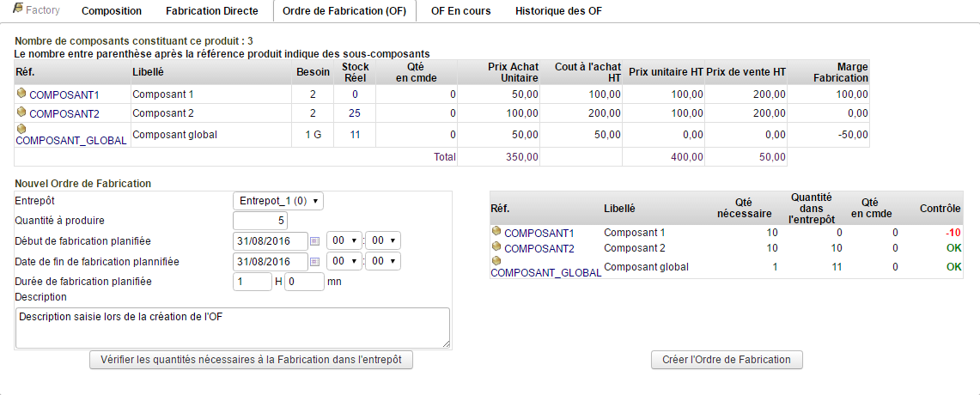Open calendar picker for fabrication end date
This screenshot has width=980, height=395.
point(314,261)
